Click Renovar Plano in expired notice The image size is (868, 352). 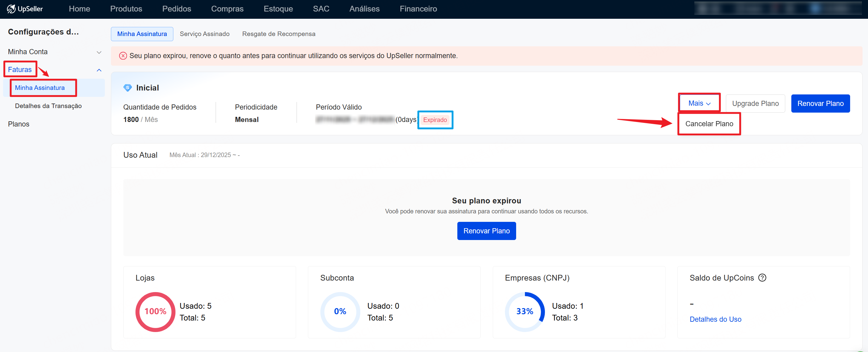[486, 231]
